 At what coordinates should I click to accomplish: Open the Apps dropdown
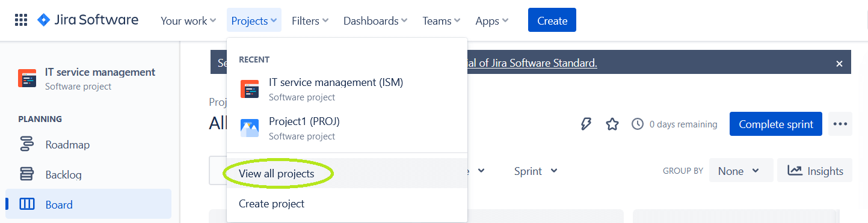point(491,20)
